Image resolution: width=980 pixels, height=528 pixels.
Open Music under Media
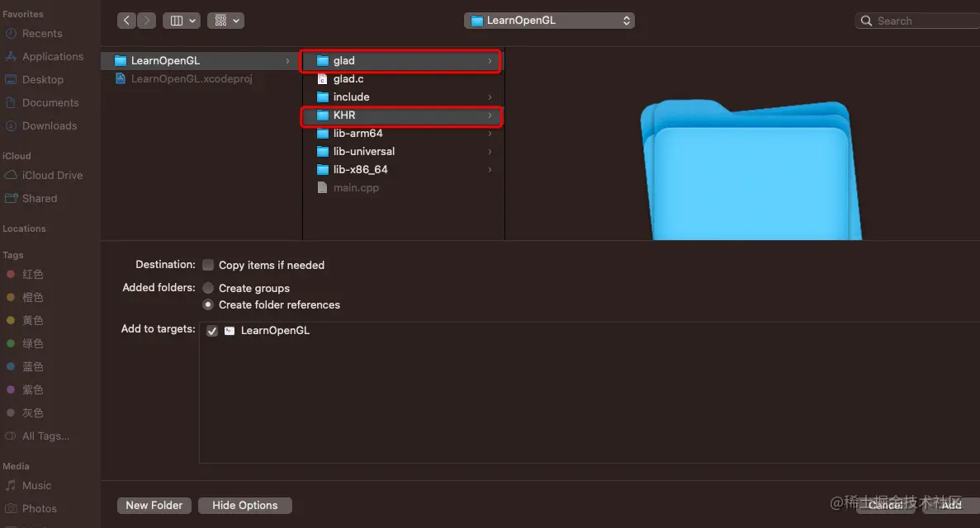tap(36, 485)
